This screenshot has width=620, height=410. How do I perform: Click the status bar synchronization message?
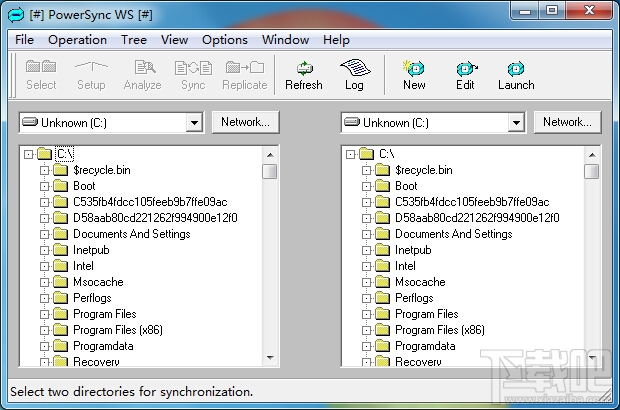click(131, 392)
